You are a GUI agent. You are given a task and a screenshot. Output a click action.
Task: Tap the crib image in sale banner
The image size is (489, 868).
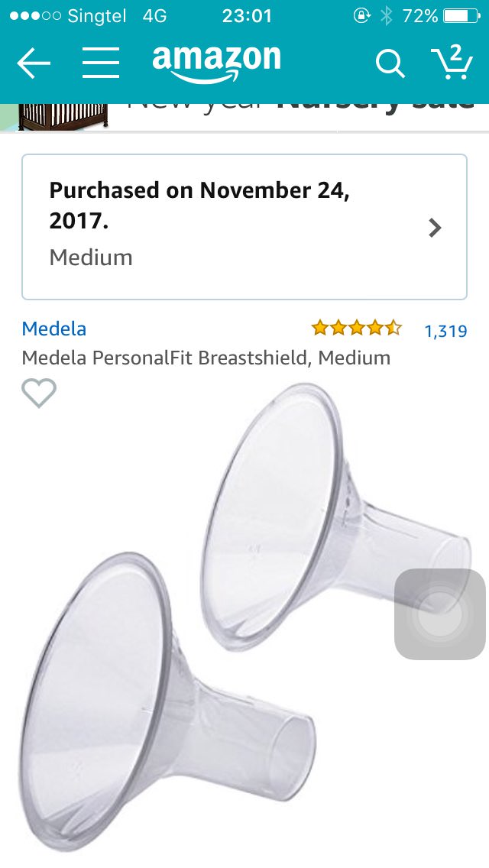tap(63, 117)
